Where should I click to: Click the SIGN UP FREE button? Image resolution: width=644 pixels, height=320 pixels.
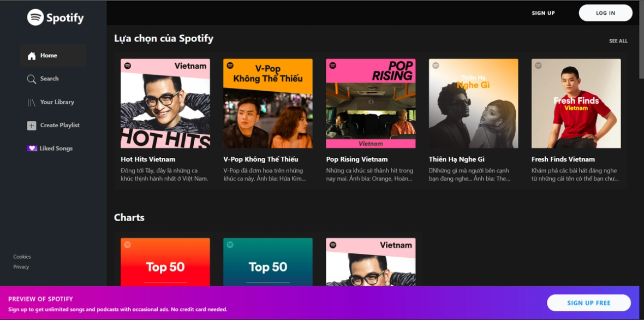[588, 303]
